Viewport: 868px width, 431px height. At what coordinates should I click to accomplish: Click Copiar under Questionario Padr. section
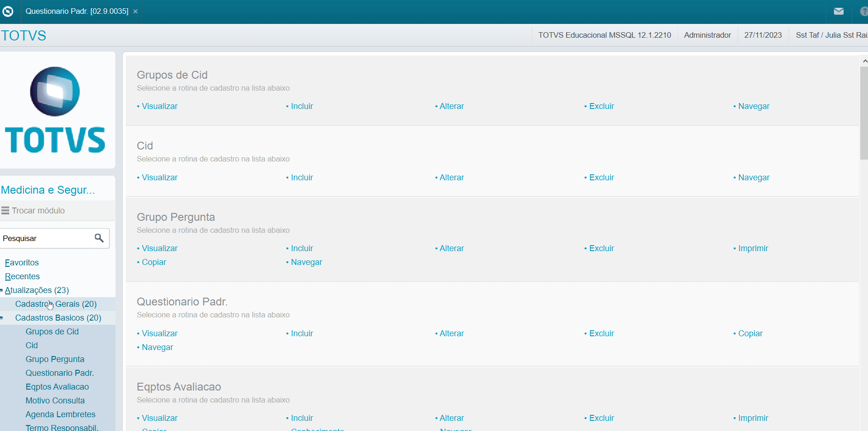[750, 333]
